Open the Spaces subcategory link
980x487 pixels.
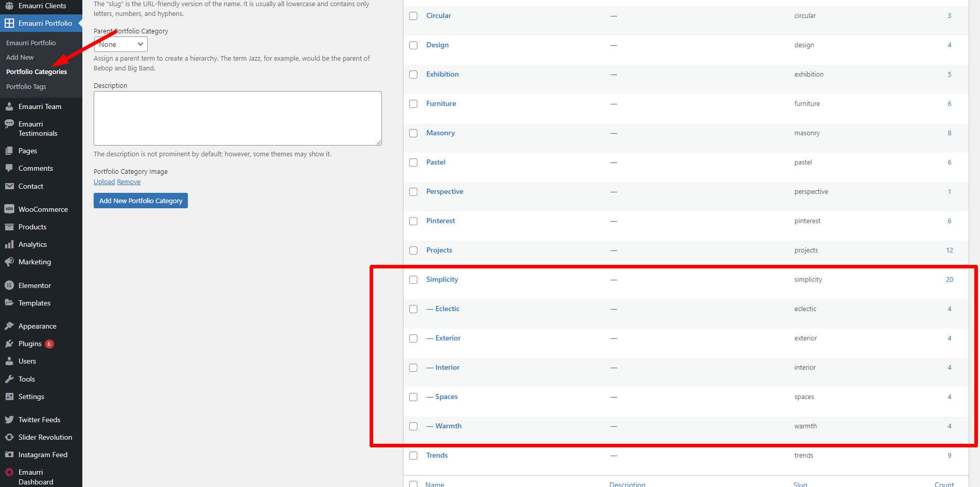(x=446, y=396)
